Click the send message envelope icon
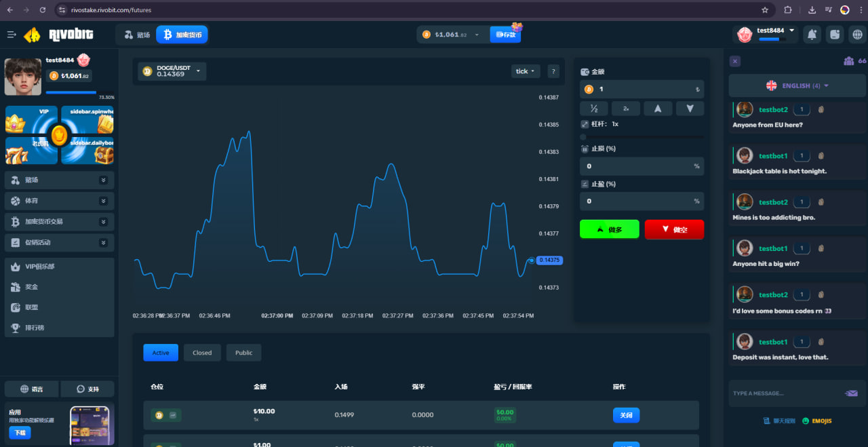Image resolution: width=868 pixels, height=447 pixels. pyautogui.click(x=851, y=393)
